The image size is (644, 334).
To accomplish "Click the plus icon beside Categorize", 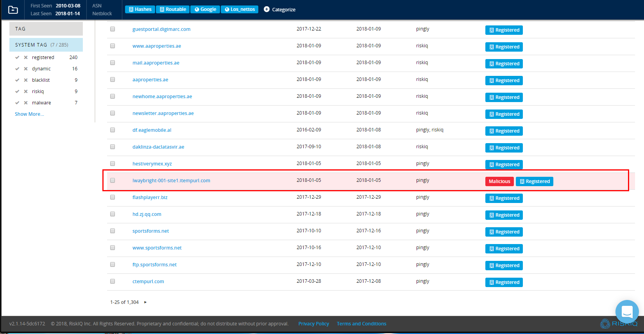I will click(x=267, y=9).
